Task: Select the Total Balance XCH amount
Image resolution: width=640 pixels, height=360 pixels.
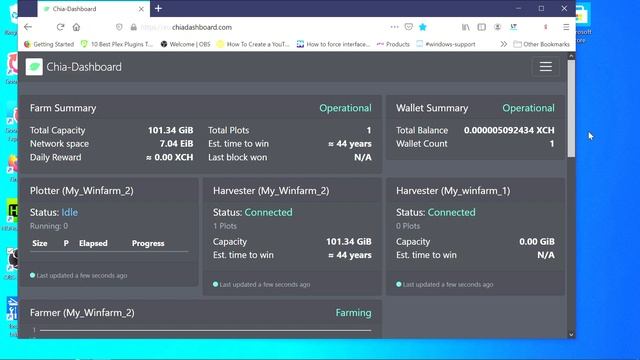Action: click(x=509, y=130)
